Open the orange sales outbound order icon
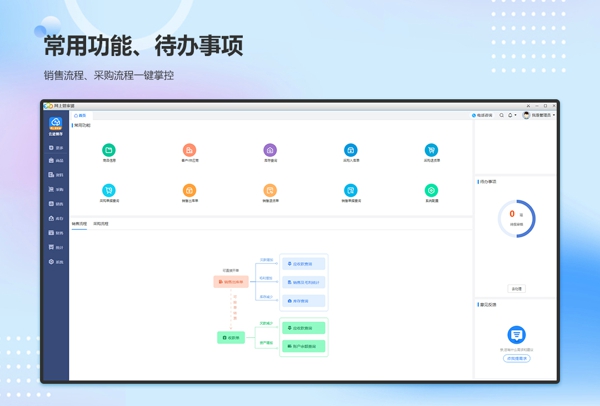The height and width of the screenshot is (406, 600). pos(189,190)
